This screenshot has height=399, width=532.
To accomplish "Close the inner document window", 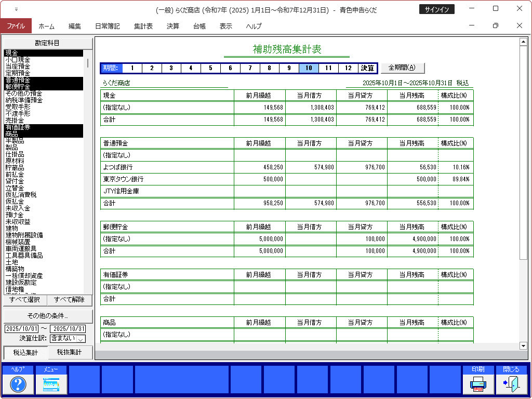I will [520, 26].
